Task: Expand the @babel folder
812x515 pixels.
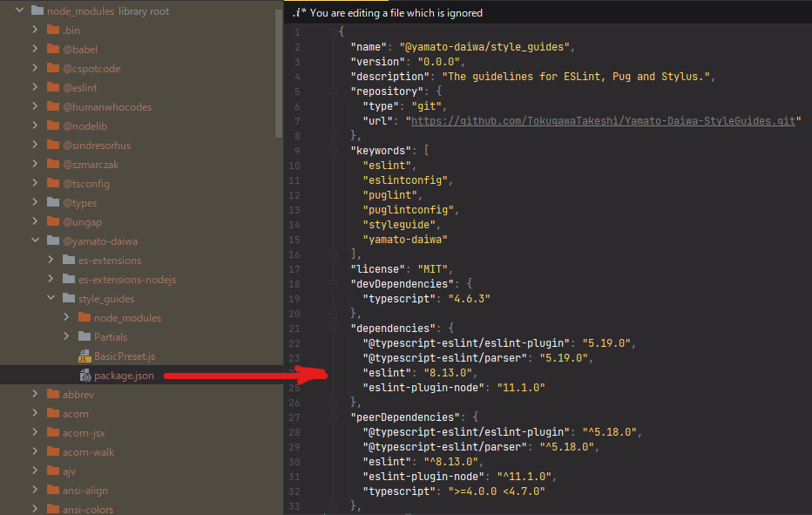Action: (35, 49)
